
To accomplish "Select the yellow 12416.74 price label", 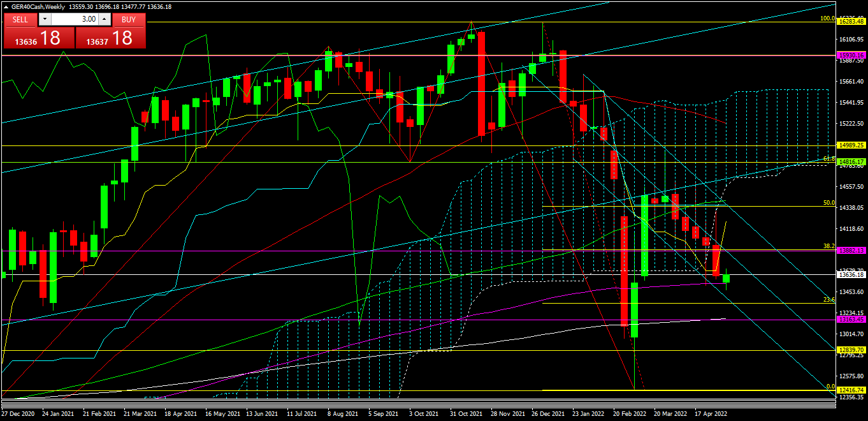I will pos(852,390).
